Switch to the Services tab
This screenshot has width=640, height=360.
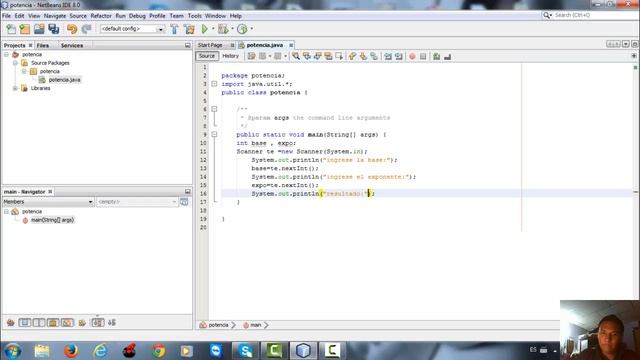pyautogui.click(x=72, y=46)
